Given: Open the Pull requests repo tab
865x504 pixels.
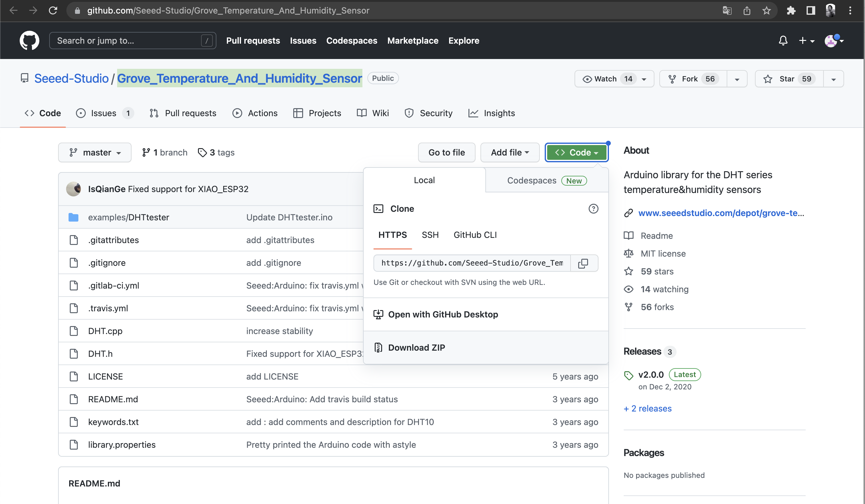Looking at the screenshot, I should point(183,113).
